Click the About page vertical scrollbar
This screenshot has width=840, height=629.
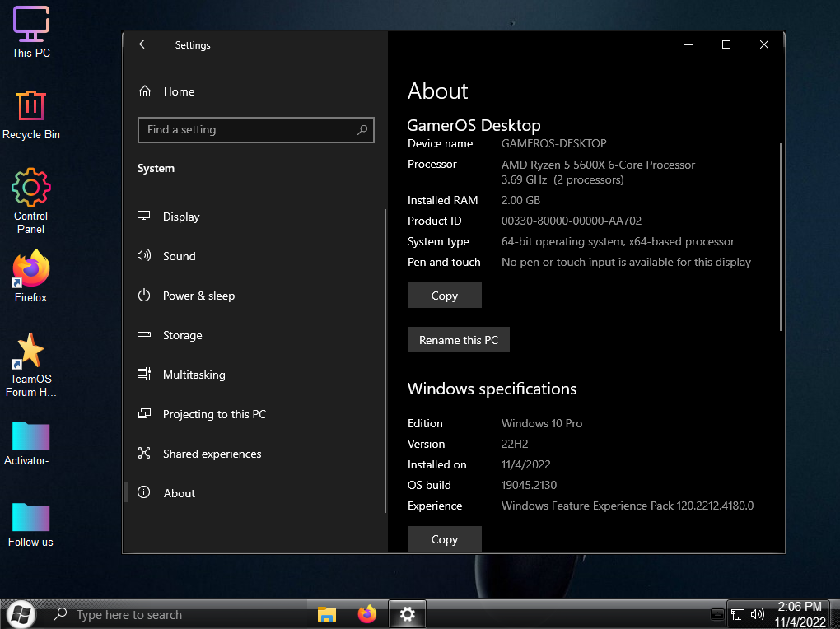click(781, 237)
